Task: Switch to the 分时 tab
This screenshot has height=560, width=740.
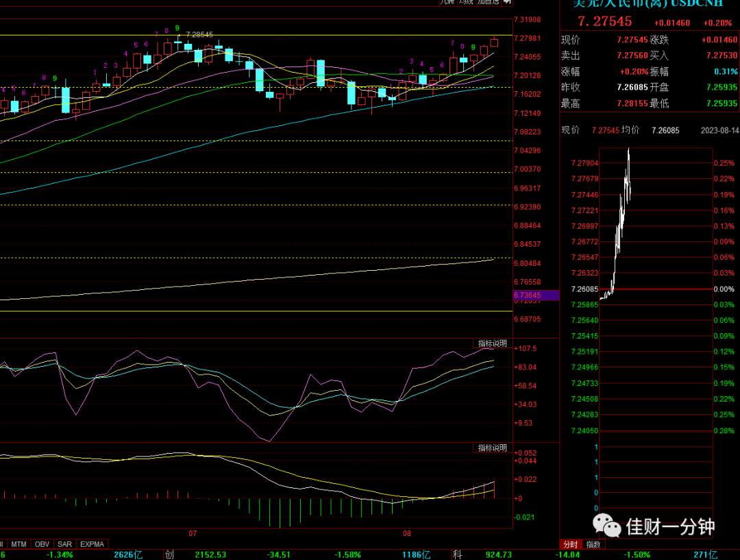Action: (x=571, y=544)
